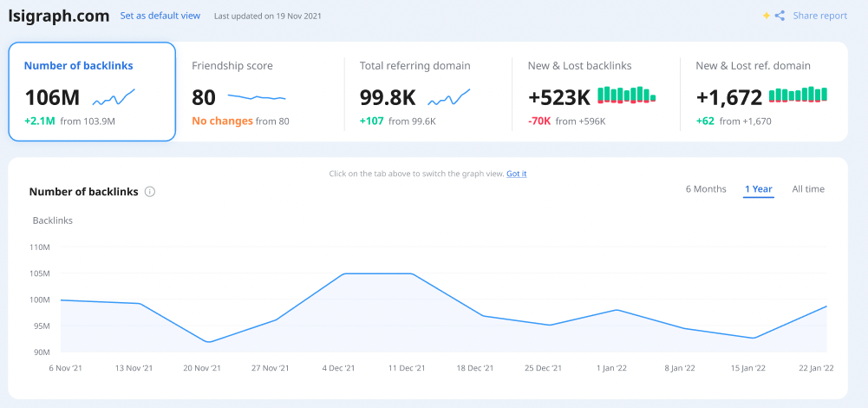Click New & Lost ref. domain bar chart
868x408 pixels.
coord(798,95)
